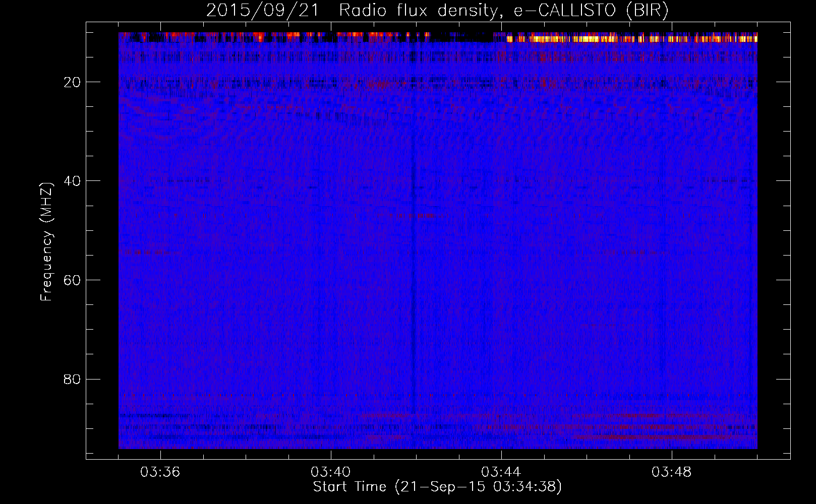Image resolution: width=816 pixels, height=504 pixels.
Task: Pick the 03:48 time tick label
Action: 672,472
